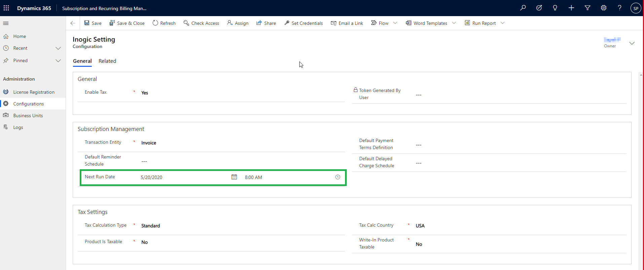
Task: Expand Word Templates dropdown chevron
Action: [x=454, y=23]
